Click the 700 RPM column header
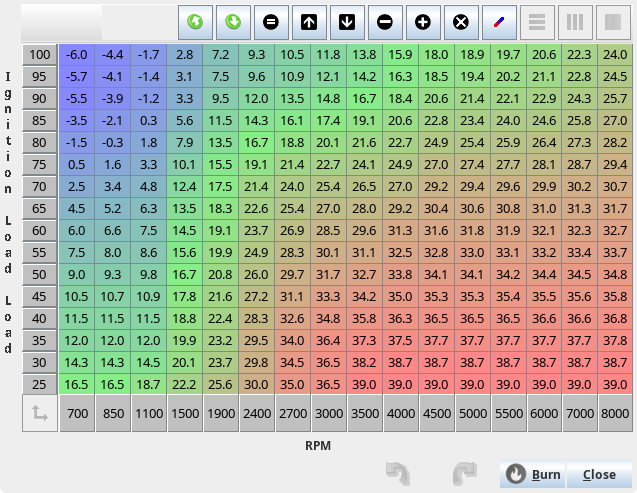The width and height of the screenshot is (637, 493). click(77, 413)
